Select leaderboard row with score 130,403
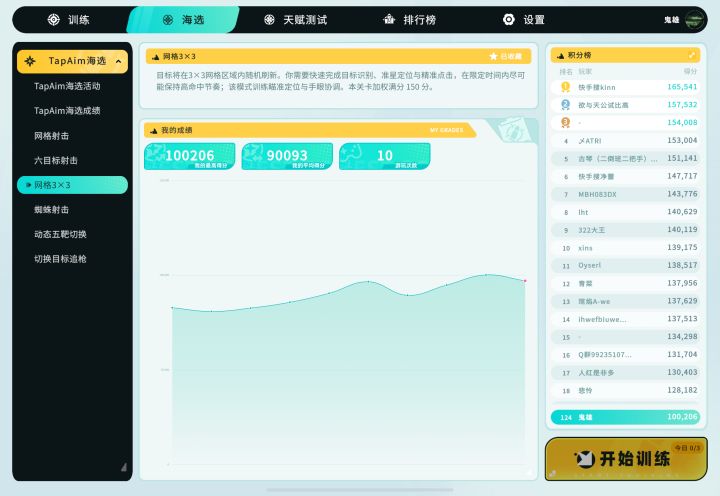This screenshot has height=496, width=720. pos(625,372)
